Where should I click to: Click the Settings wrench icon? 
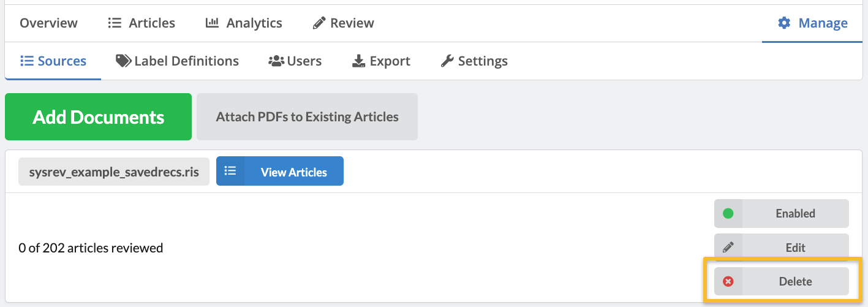(447, 61)
